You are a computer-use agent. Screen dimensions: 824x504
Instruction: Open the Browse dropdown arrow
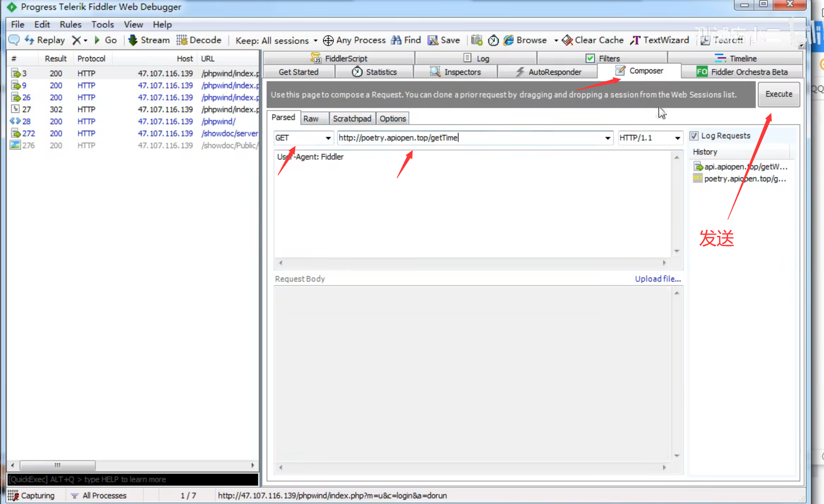coord(556,40)
